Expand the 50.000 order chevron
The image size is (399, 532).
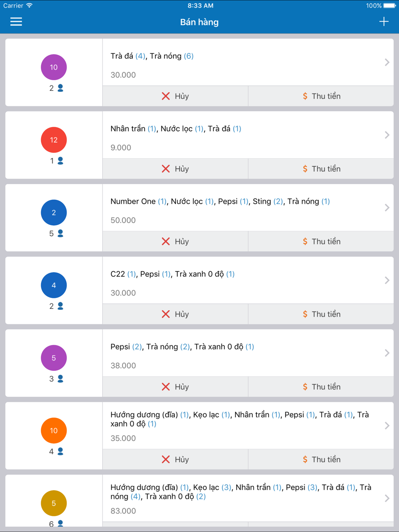click(387, 207)
